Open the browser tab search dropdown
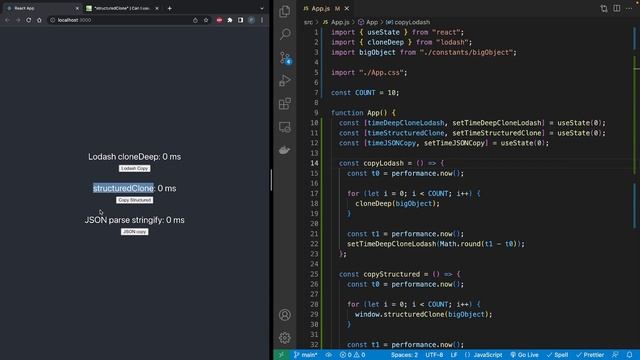Image resolution: width=640 pixels, height=360 pixels. pos(262,8)
